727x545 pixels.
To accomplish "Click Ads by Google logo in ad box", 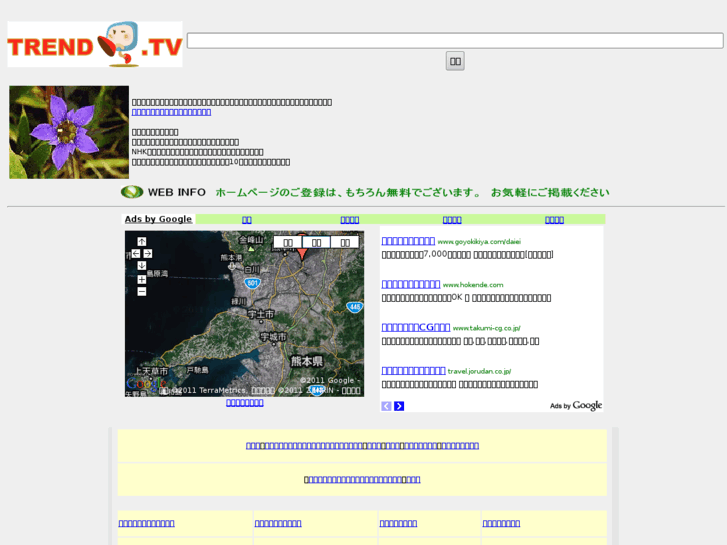I will pos(576,406).
